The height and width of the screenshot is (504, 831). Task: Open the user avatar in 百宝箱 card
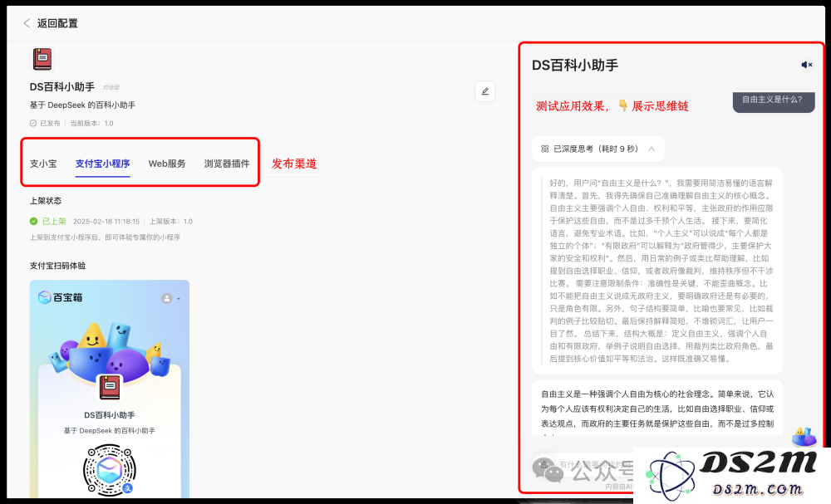point(167,299)
